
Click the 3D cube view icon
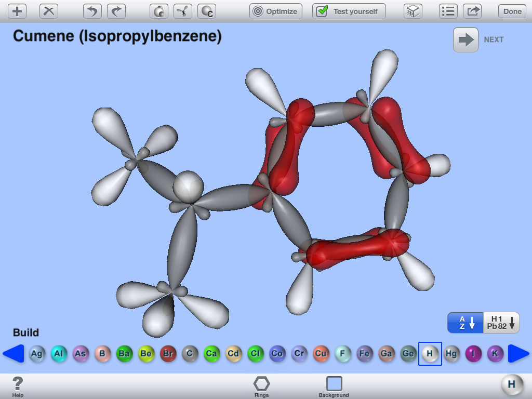pos(413,11)
